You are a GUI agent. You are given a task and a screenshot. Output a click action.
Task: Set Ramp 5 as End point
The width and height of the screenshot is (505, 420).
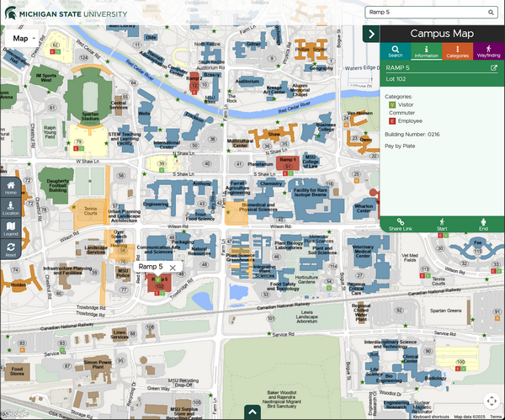coord(483,225)
